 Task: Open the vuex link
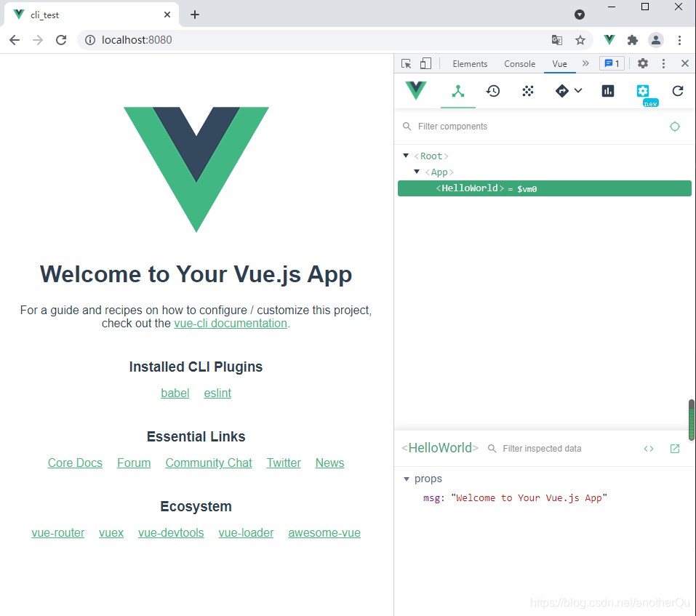111,532
